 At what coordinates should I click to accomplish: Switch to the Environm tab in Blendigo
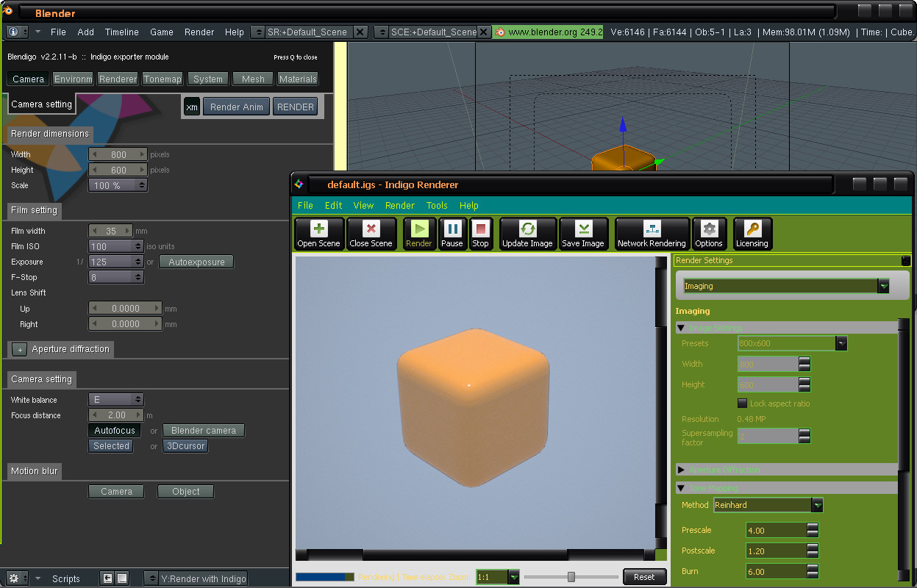point(74,79)
